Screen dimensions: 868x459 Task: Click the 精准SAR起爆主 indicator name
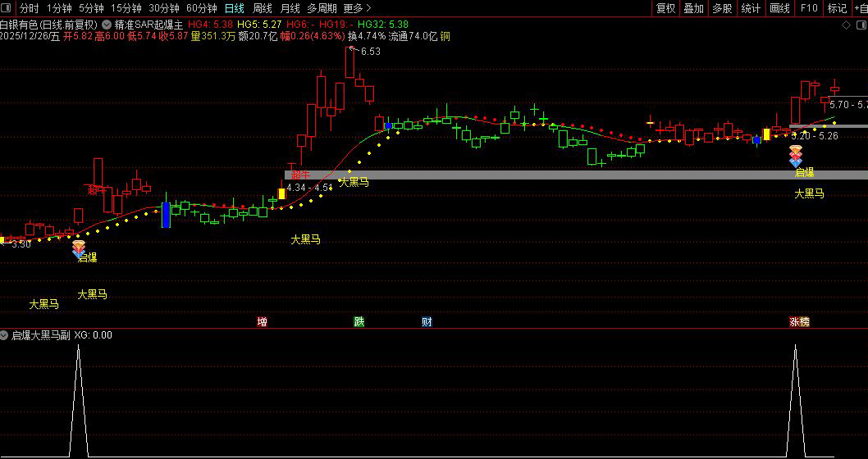pos(148,25)
